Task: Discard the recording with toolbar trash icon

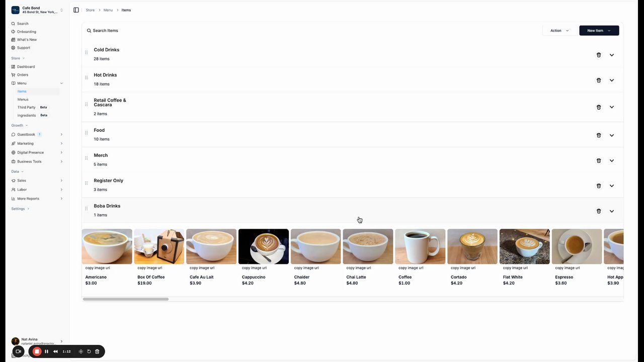Action: click(x=97, y=351)
